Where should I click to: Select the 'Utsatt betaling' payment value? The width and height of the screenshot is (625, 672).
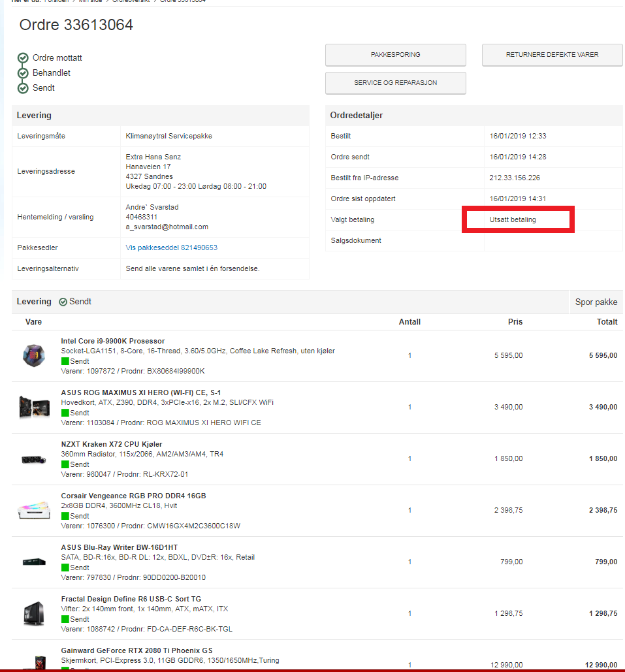(x=513, y=220)
